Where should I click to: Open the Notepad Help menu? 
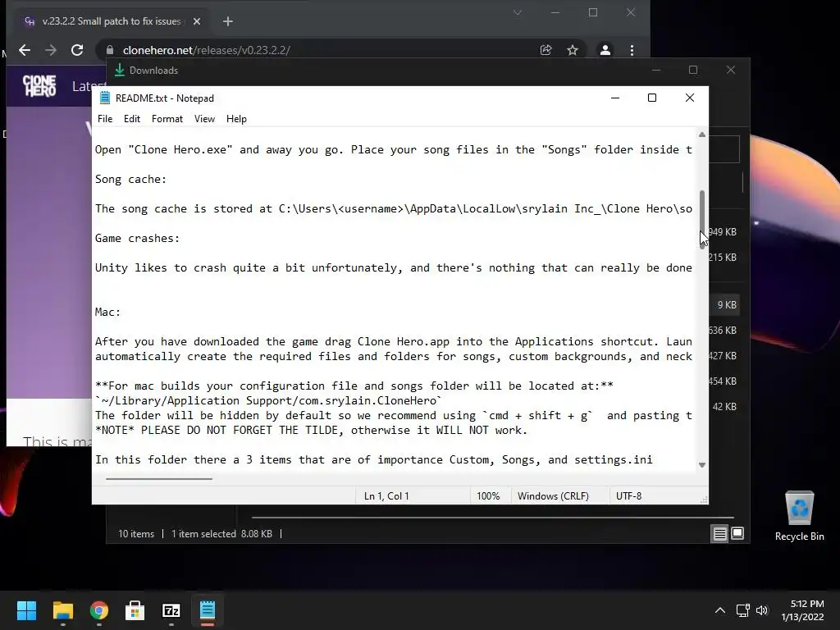236,119
